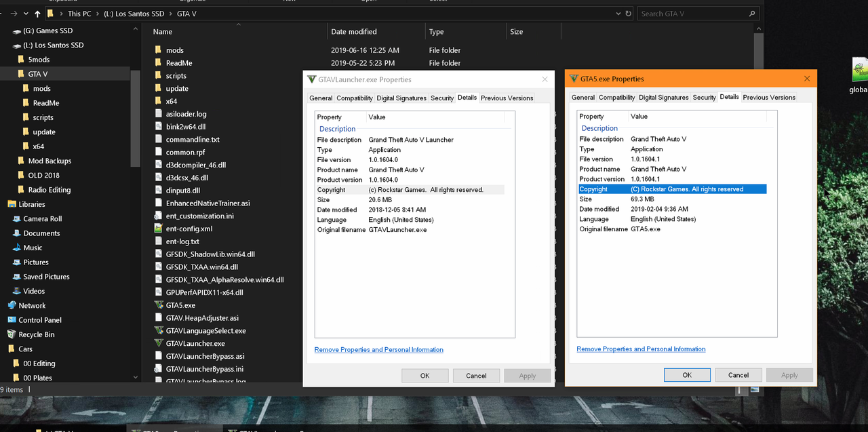
Task: Select GTAVLauncher.exe in the file list
Action: coord(195,344)
